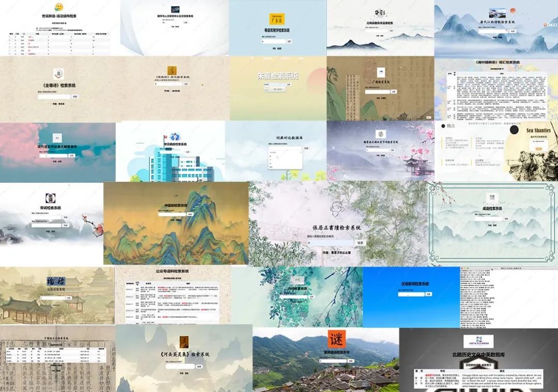Screen dimensions: 558x392
Task: Click the round logo above 《全粤诗》检索系统
Action: tap(59, 74)
